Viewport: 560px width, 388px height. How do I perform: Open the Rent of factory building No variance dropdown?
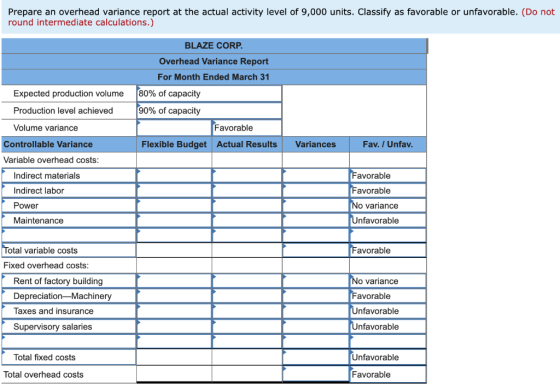tap(388, 281)
